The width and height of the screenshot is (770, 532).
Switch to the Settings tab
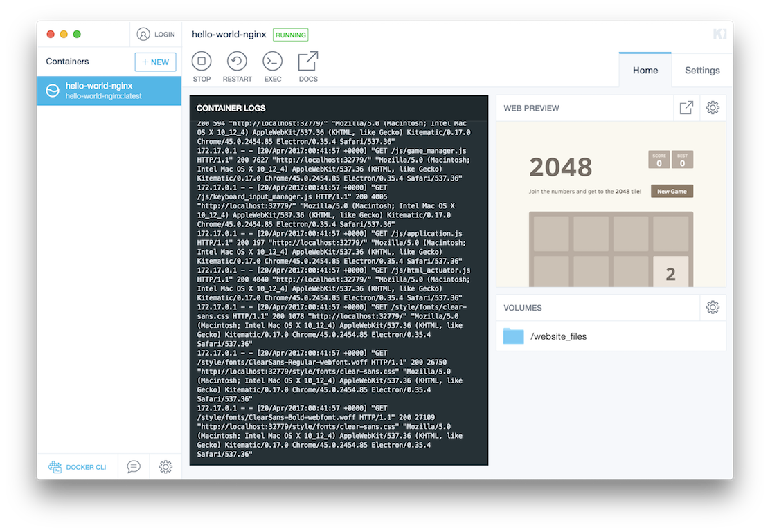coord(702,70)
